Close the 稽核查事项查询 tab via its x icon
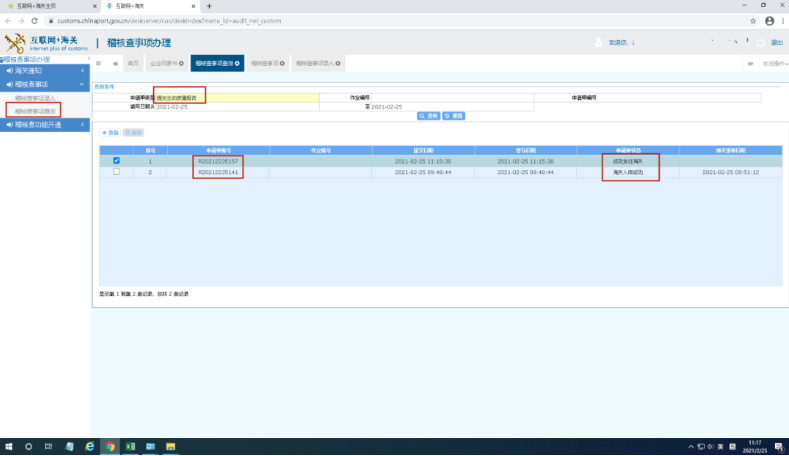Screen dimensions: 789x456 [x=237, y=63]
